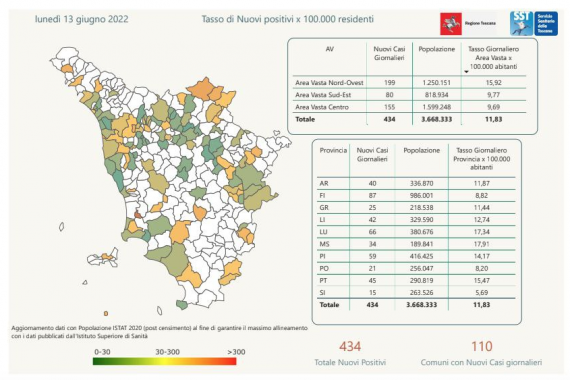Click the Elba island on the map
570x380 pixels.
[x=104, y=258]
